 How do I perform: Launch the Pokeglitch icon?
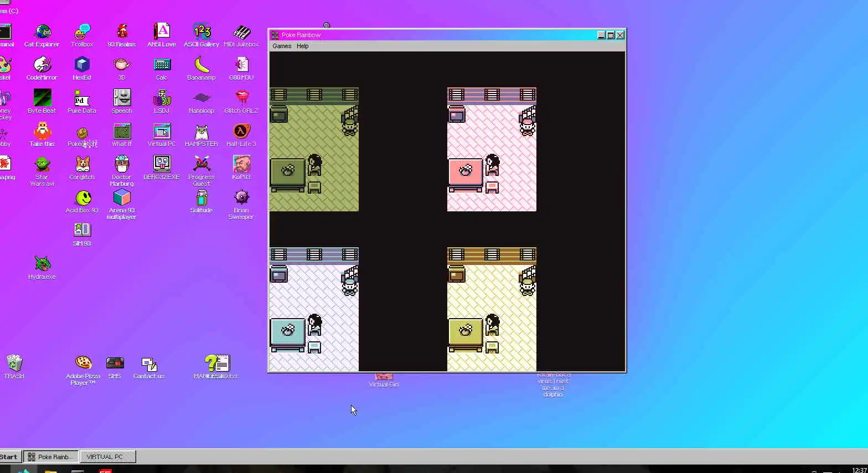pyautogui.click(x=82, y=136)
